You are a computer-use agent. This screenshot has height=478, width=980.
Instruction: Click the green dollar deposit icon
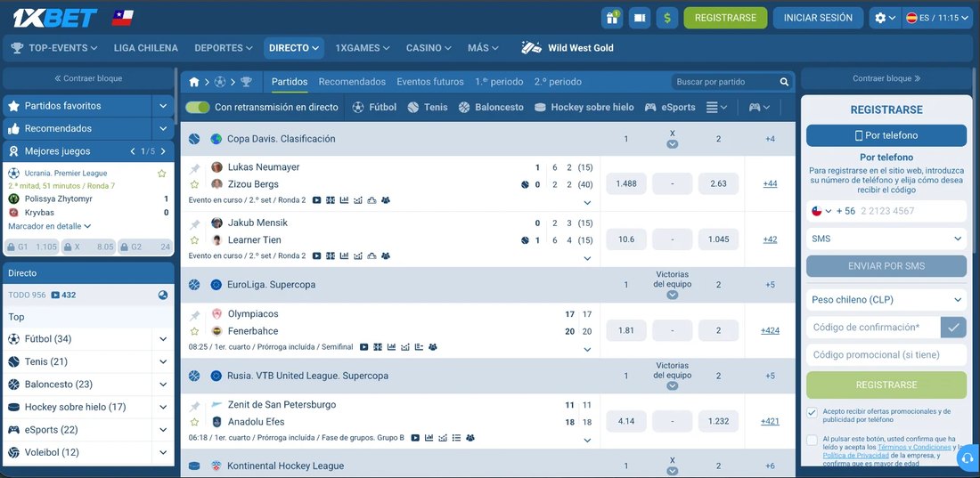pos(667,18)
